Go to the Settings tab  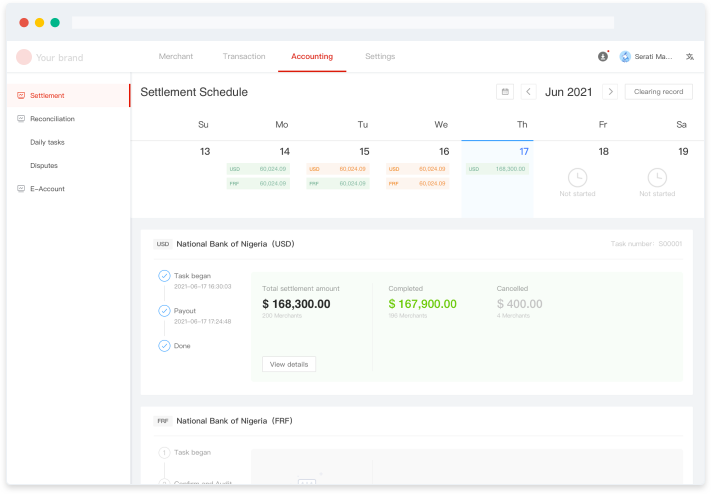coord(380,56)
